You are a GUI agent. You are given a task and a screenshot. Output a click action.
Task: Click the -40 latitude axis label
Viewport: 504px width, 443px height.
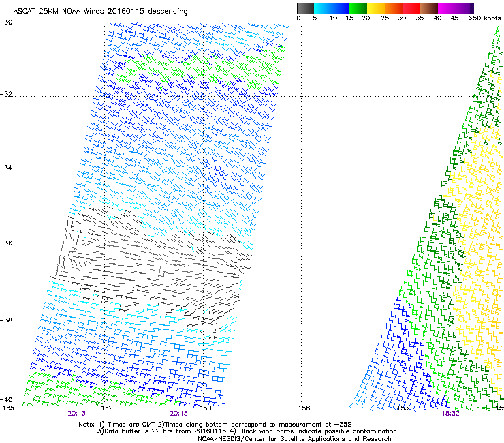6,399
